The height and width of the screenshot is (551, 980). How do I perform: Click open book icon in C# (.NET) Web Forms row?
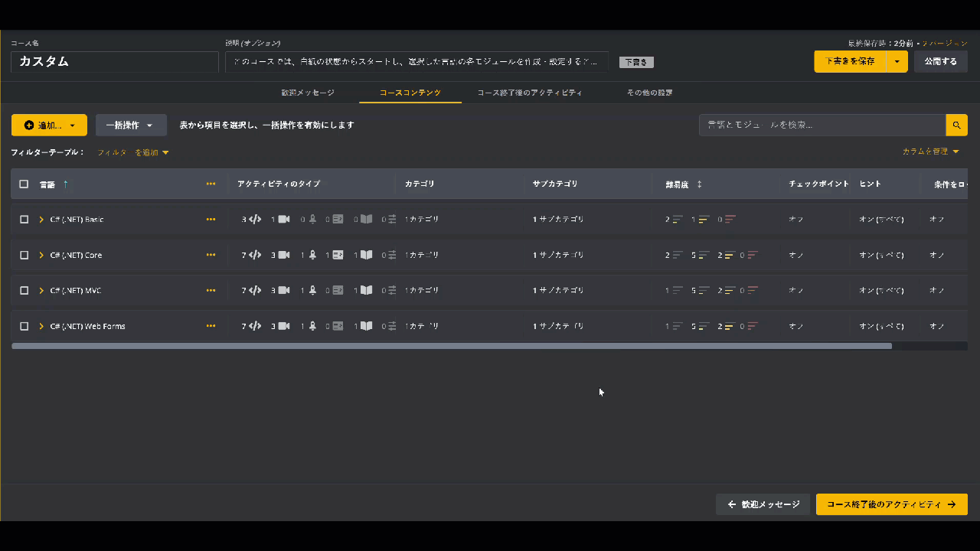point(366,326)
